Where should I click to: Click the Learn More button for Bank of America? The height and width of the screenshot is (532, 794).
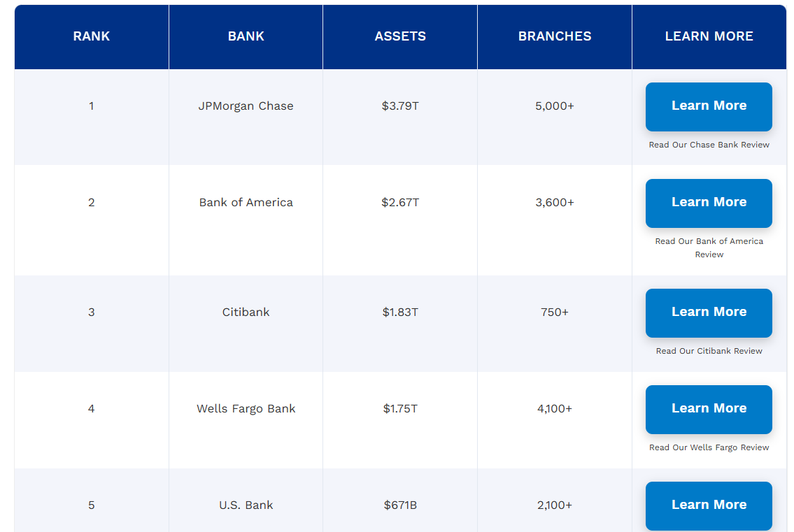[x=709, y=203]
